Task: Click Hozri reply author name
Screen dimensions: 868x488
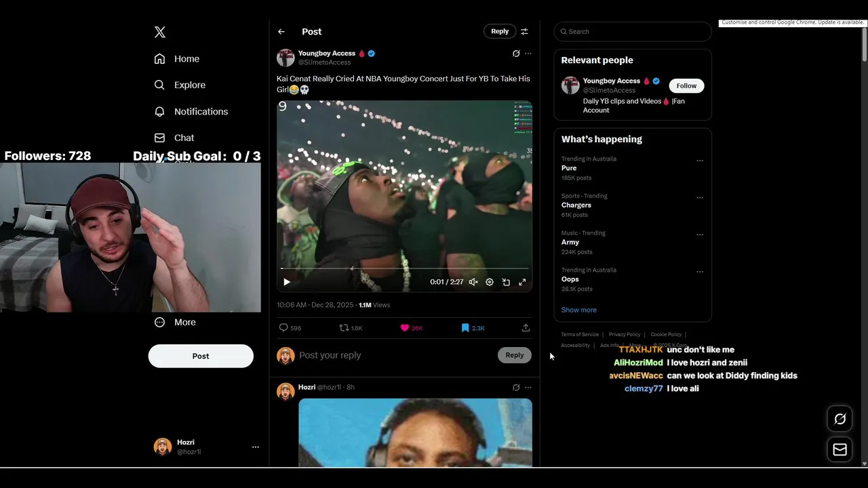Action: pos(307,387)
